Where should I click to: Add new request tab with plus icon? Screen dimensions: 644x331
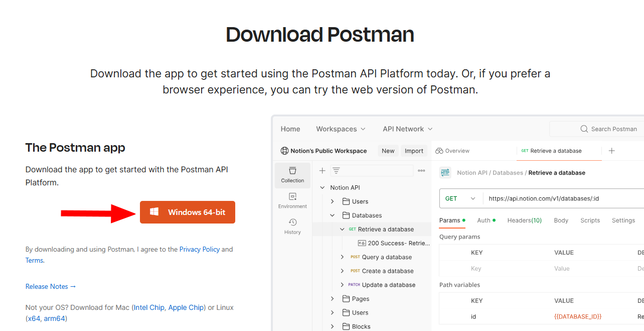tap(611, 151)
